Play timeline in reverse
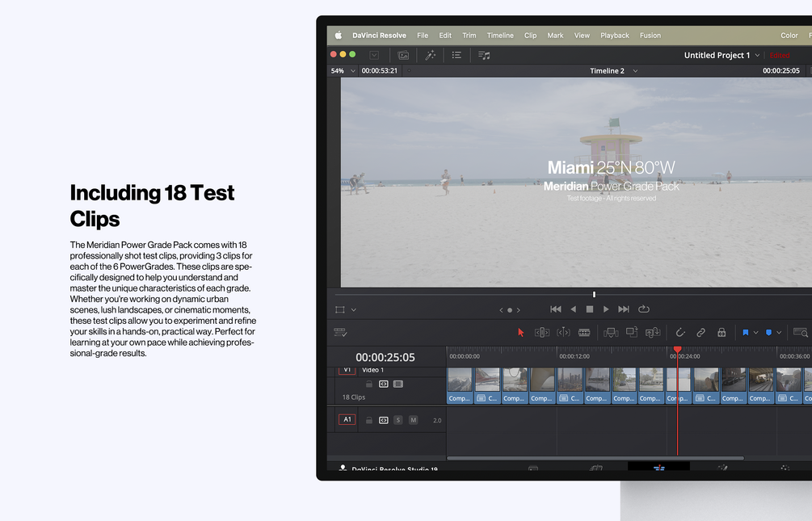Image resolution: width=812 pixels, height=521 pixels. pos(574,309)
